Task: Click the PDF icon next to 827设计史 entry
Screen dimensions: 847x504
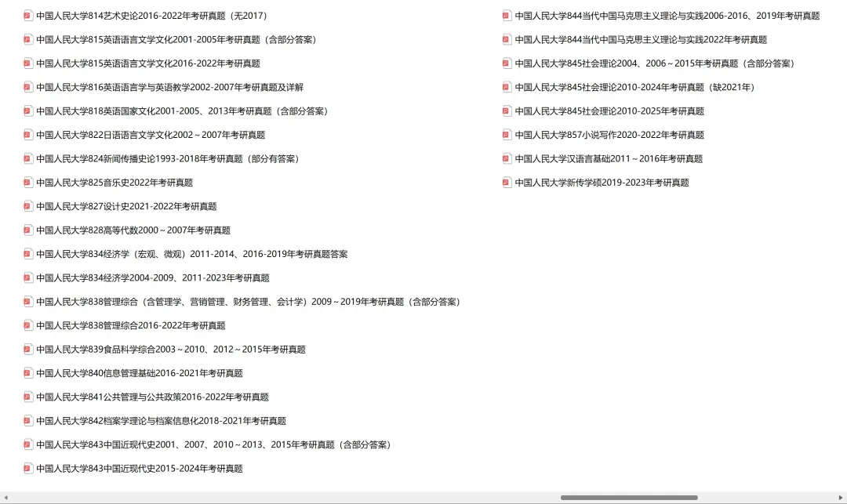Action: coord(27,205)
